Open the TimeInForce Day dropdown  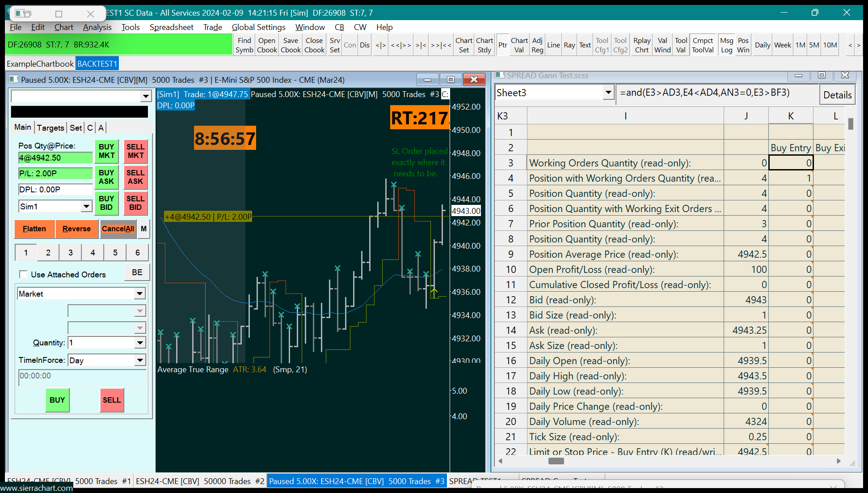[x=139, y=361]
